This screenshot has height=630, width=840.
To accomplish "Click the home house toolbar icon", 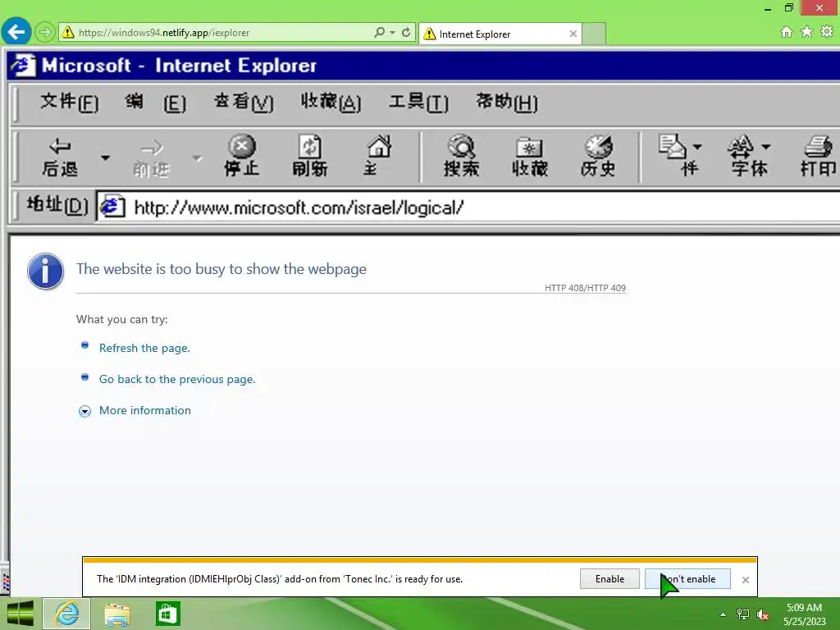I will 379,156.
